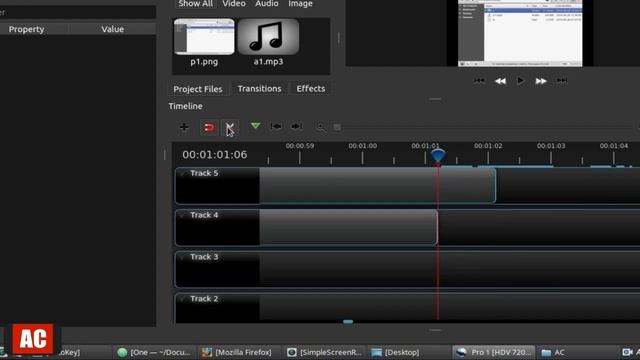Click the horizontal timeline scrollbar handle
640x360 pixels.
click(348, 322)
